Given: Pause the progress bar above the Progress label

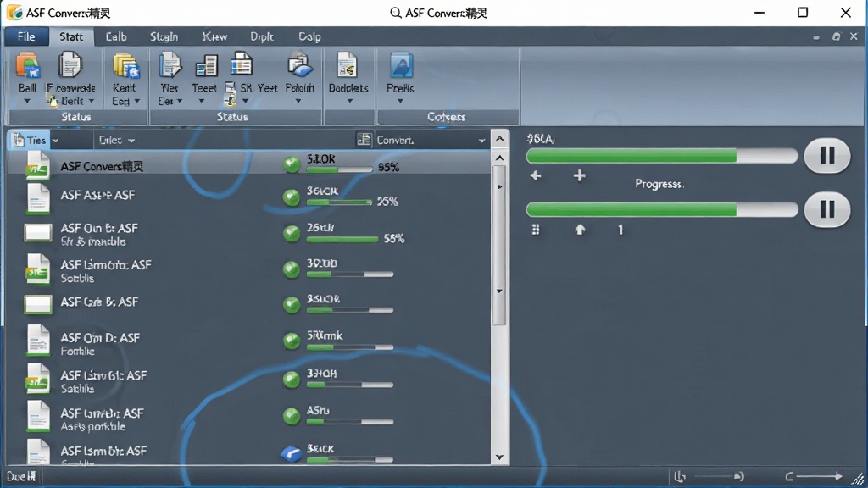Looking at the screenshot, I should [827, 156].
